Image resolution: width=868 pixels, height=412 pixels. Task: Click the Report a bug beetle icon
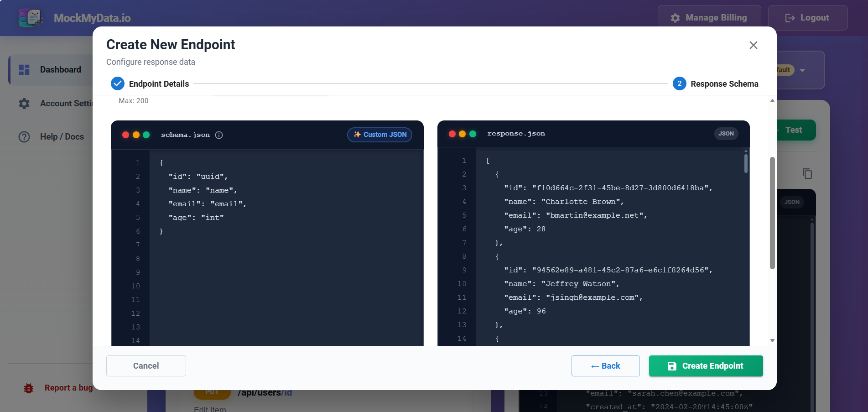pos(29,388)
